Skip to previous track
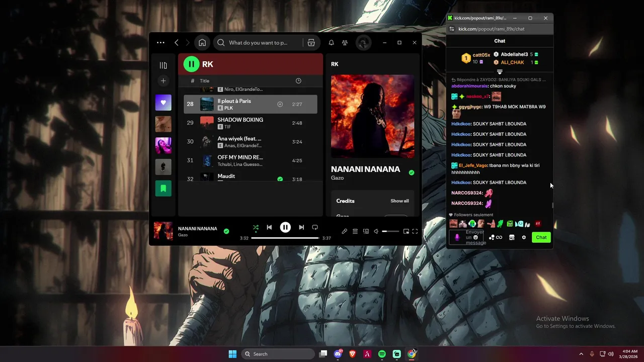The width and height of the screenshot is (644, 362). pos(269,228)
